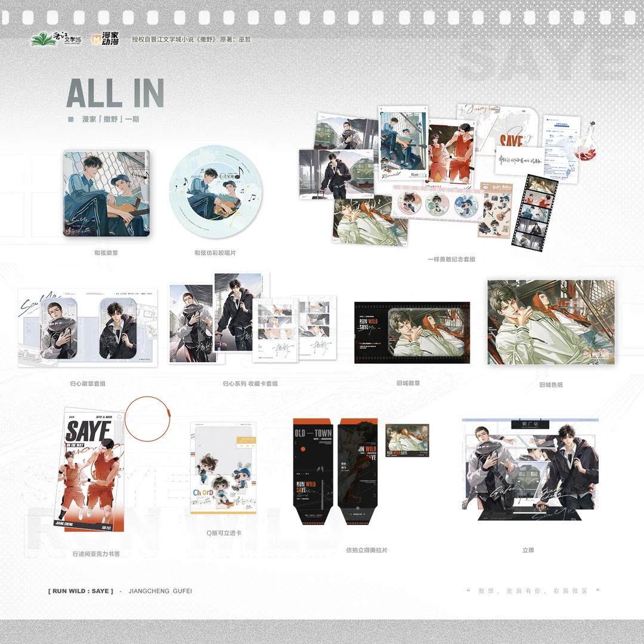
Task: Open the 旧城色纸 art print image
Action: pyautogui.click(x=551, y=322)
